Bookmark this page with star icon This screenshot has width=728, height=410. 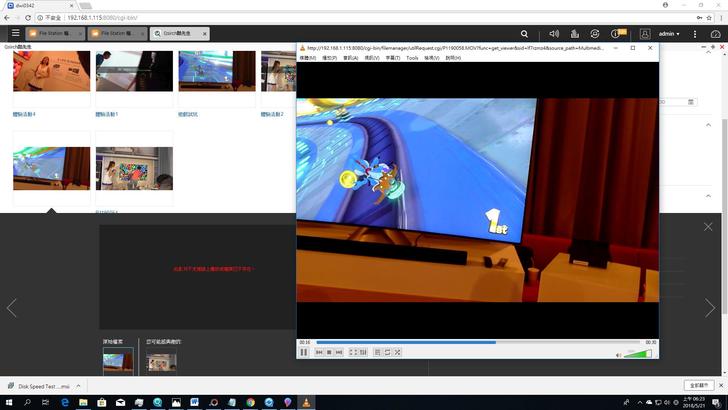(709, 18)
